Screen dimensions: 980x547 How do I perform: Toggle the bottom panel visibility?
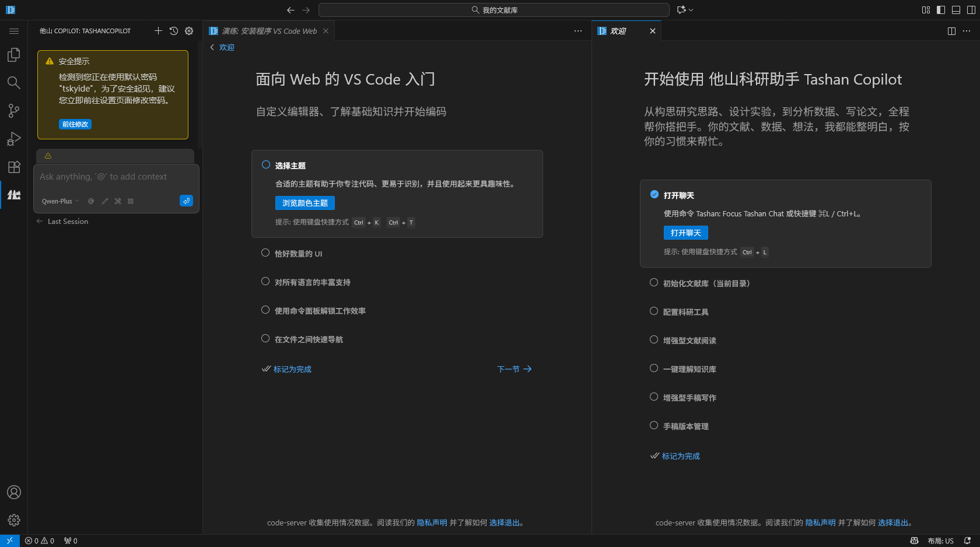956,10
